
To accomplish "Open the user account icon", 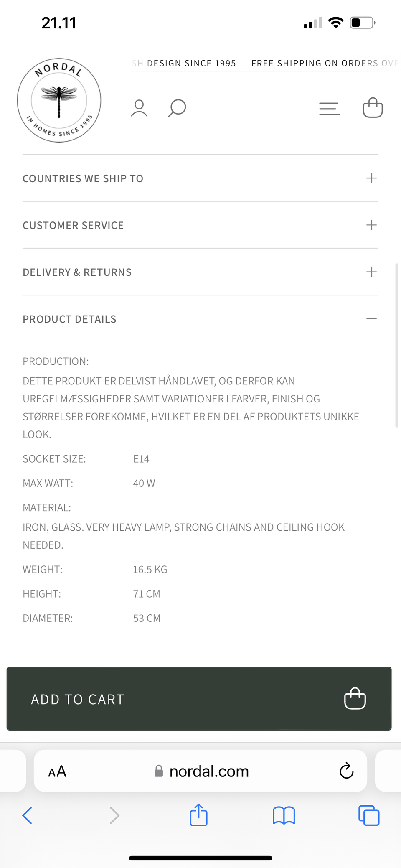I will [139, 108].
